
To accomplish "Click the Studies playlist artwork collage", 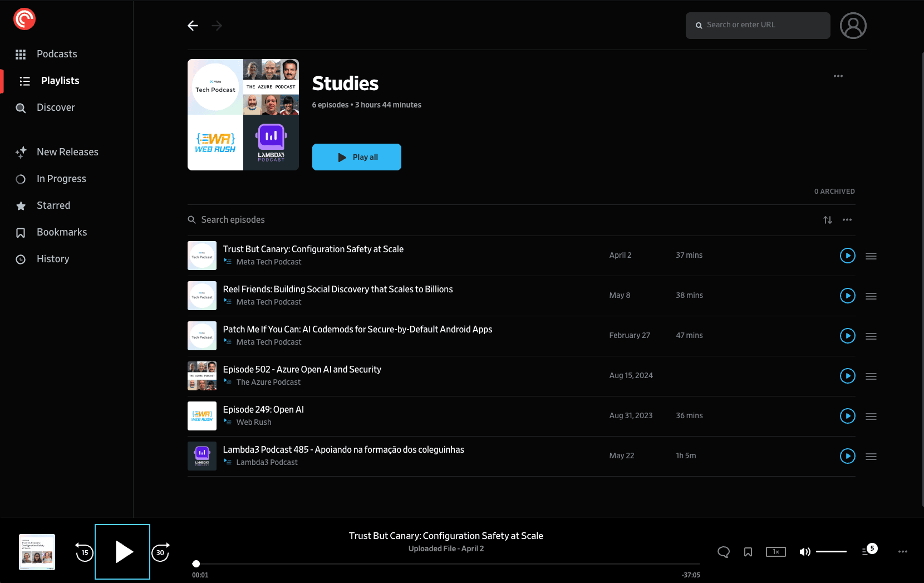I will click(243, 115).
